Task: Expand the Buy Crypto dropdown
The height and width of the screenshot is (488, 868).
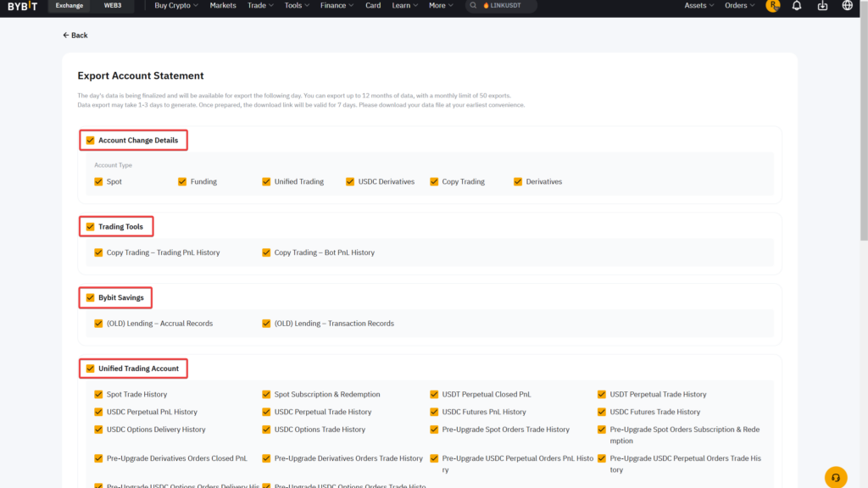Action: point(176,6)
